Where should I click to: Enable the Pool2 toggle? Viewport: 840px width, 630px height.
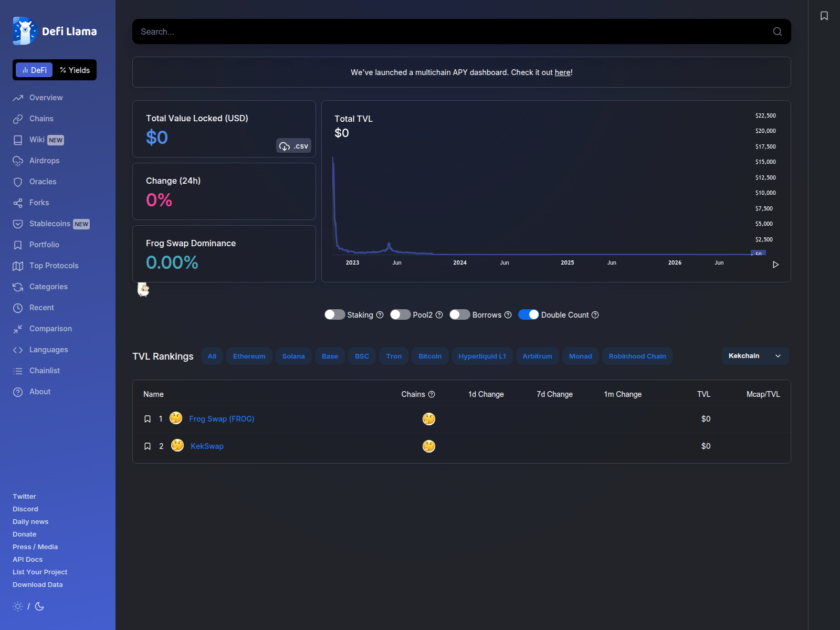click(400, 314)
